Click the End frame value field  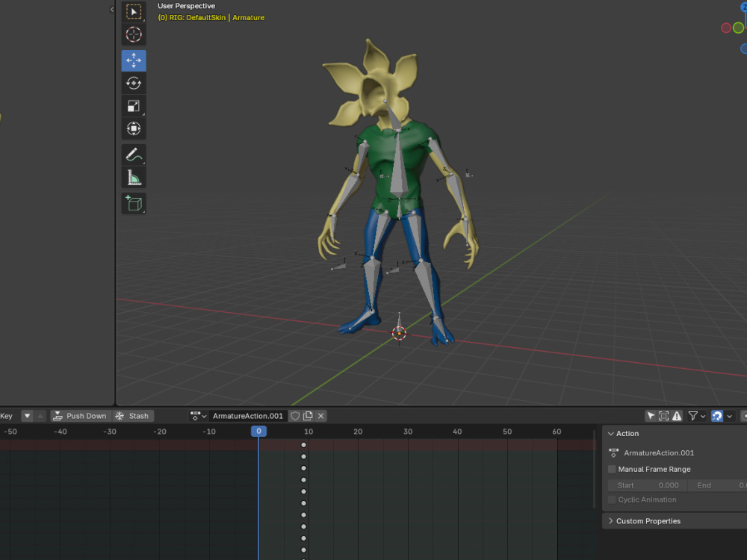tap(718, 485)
